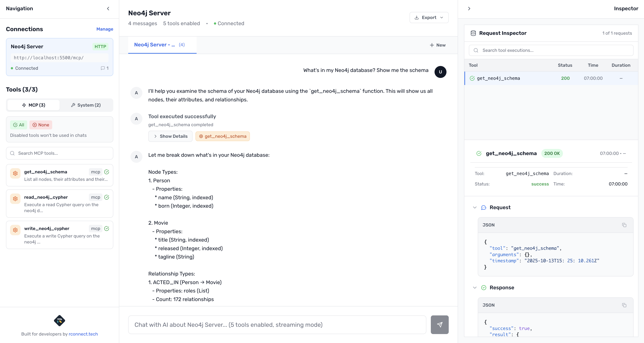Click the Manage connections link
The image size is (644, 343).
[x=105, y=29]
